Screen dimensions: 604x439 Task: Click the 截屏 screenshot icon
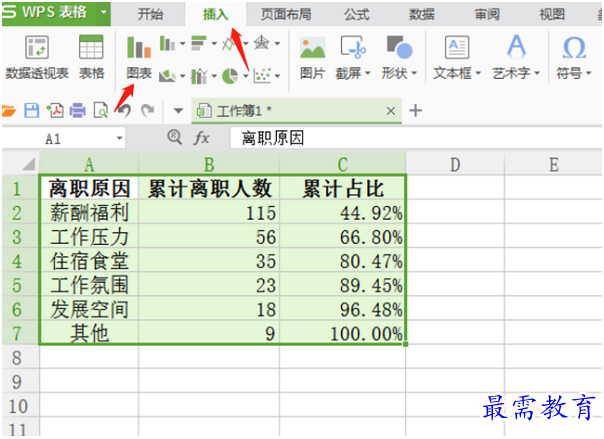pos(353,48)
